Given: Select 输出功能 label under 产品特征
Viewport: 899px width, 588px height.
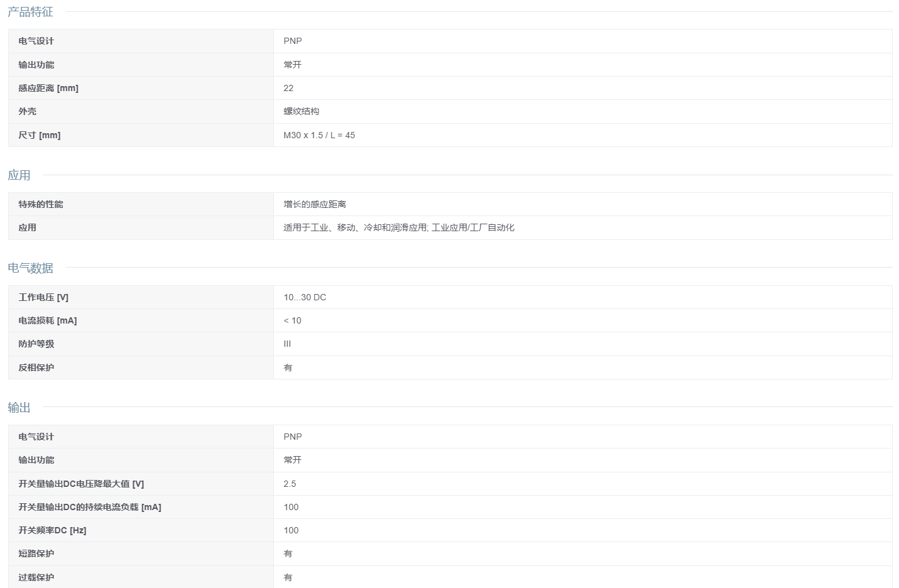Looking at the screenshot, I should [36, 65].
